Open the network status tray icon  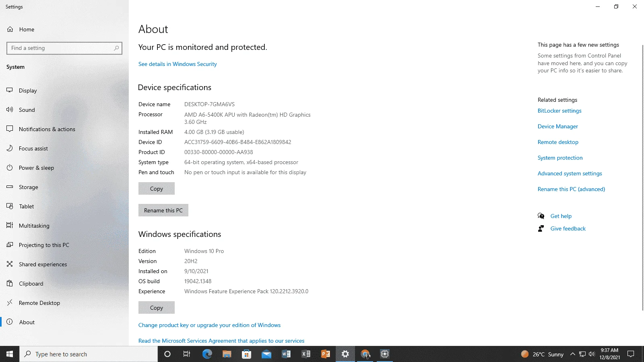point(582,354)
